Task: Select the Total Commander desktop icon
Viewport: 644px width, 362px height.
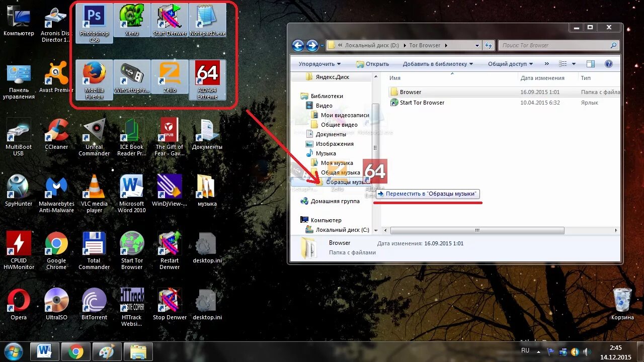Action: coord(94,251)
